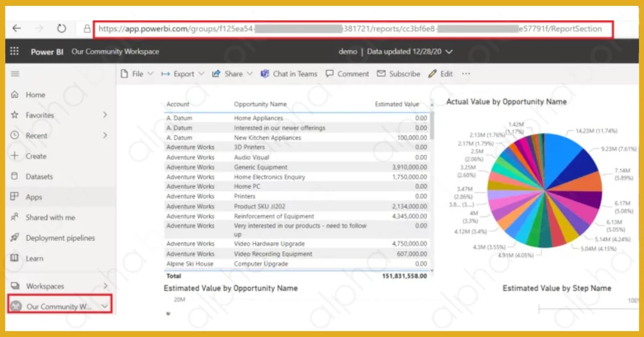Collapse navigation pane with hamburger icon
Screen dimensions: 644x337
coord(15,74)
